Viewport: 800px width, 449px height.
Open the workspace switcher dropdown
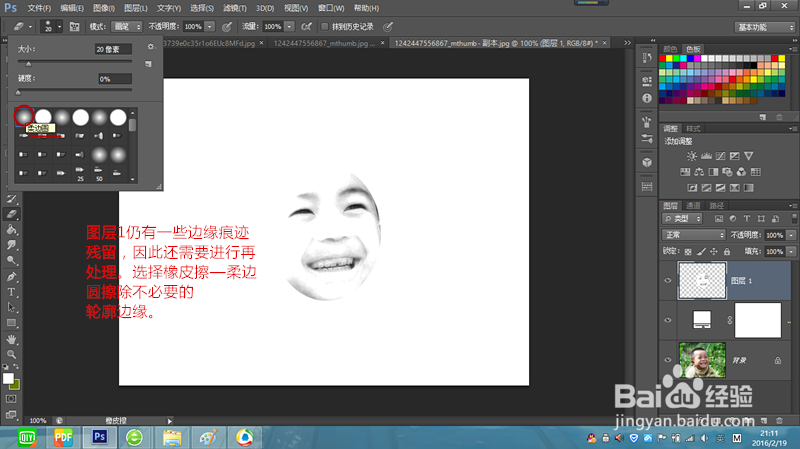click(765, 27)
